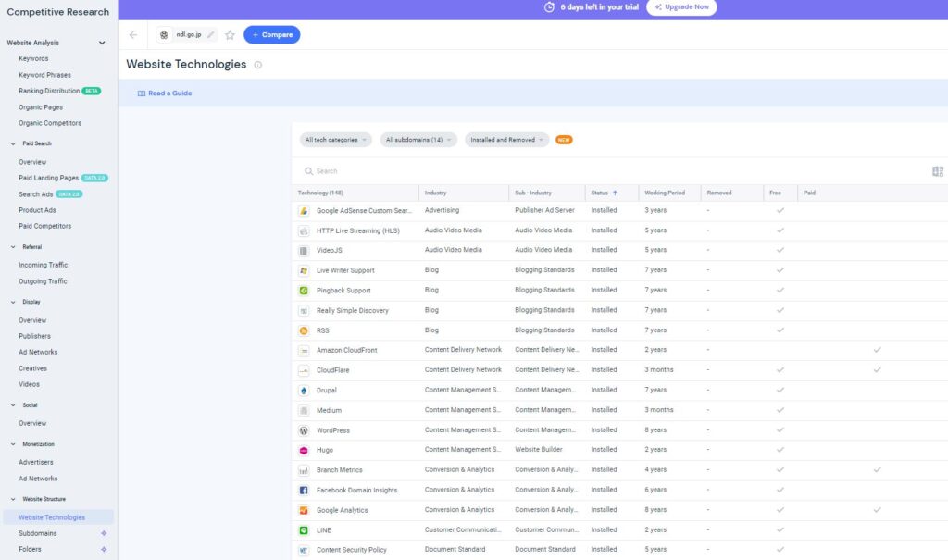Collapse the Monetization group
This screenshot has height=560, width=948.
click(13, 444)
